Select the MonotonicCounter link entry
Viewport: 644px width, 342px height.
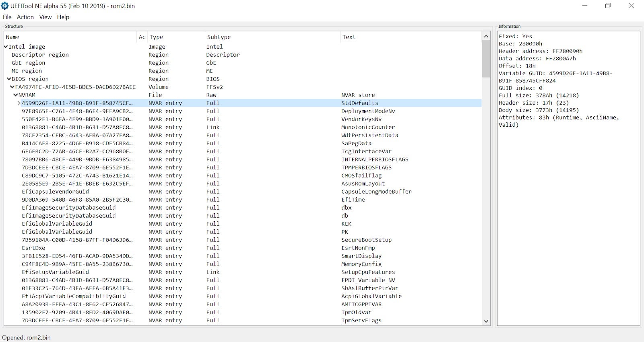[x=368, y=127]
